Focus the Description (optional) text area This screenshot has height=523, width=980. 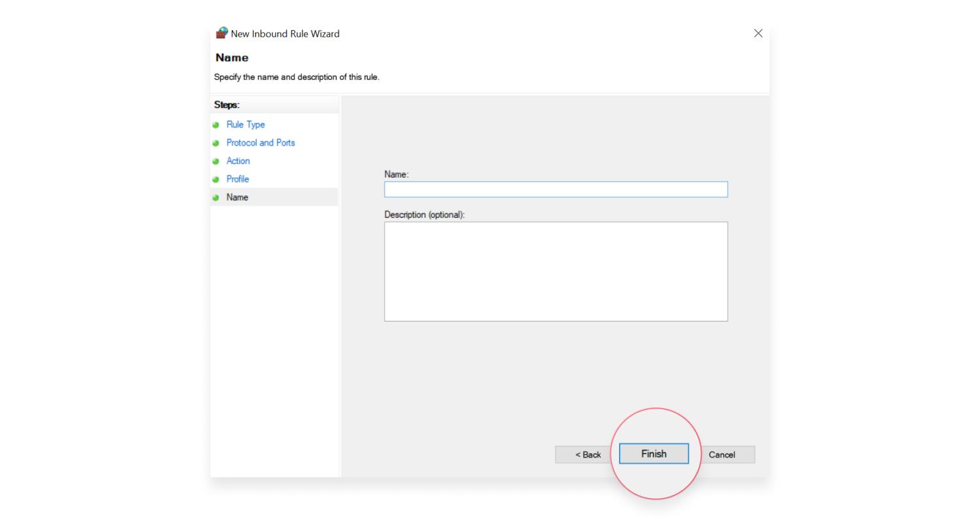556,271
